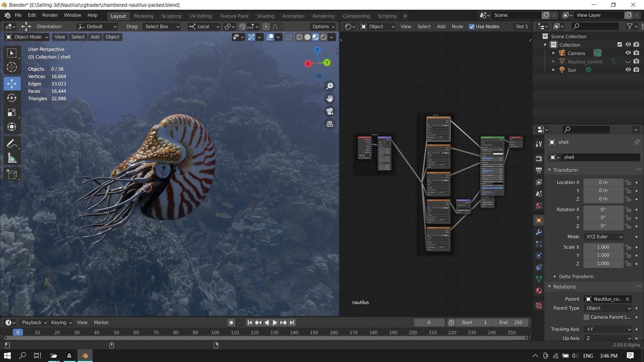Open the Scene properties tab

click(x=539, y=194)
